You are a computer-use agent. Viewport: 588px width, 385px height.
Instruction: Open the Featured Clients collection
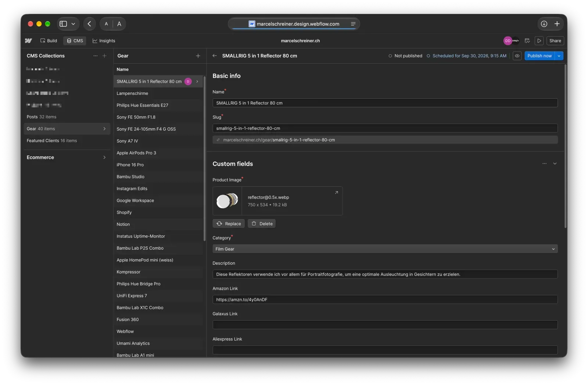[67, 141]
